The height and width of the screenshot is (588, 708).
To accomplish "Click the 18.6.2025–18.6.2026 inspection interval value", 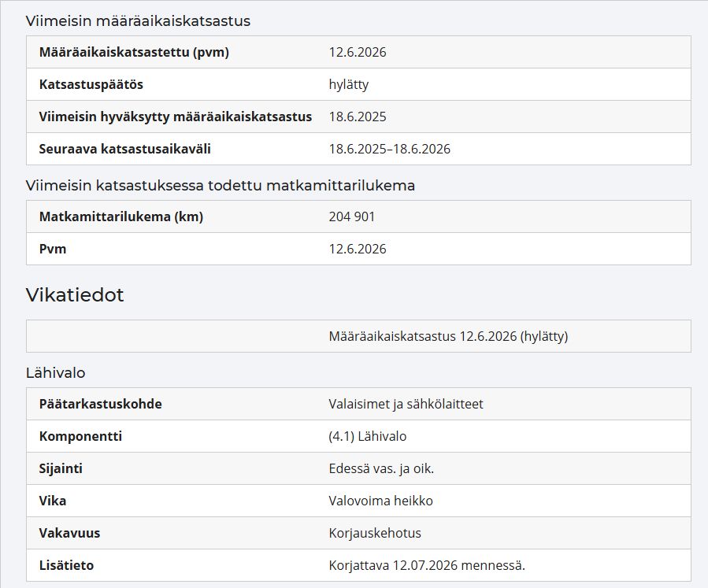I will [389, 149].
